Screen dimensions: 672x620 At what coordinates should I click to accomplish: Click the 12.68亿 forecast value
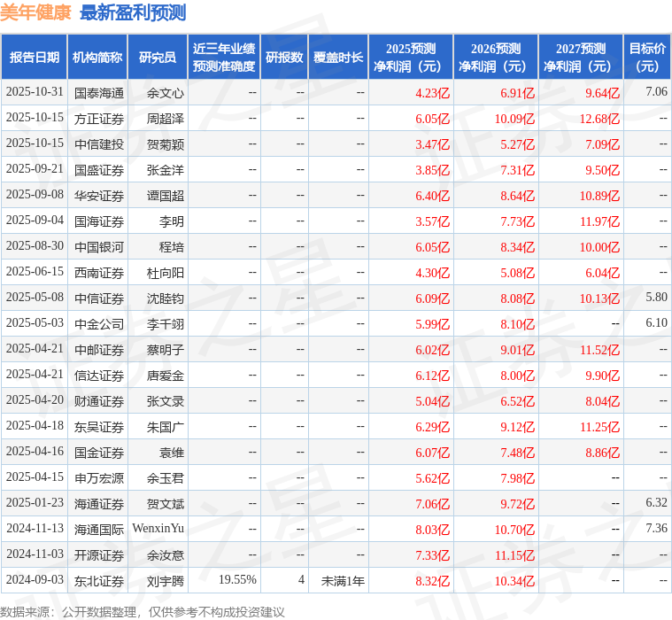tap(599, 119)
